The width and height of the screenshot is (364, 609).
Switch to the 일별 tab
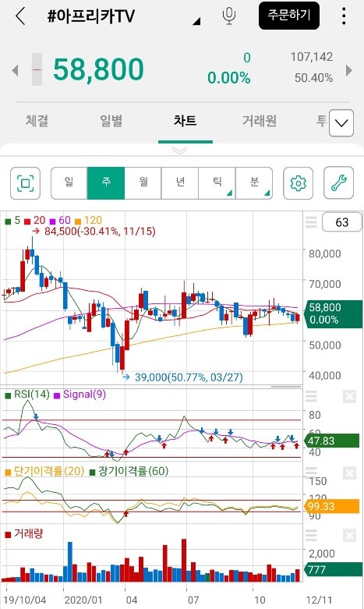point(111,121)
